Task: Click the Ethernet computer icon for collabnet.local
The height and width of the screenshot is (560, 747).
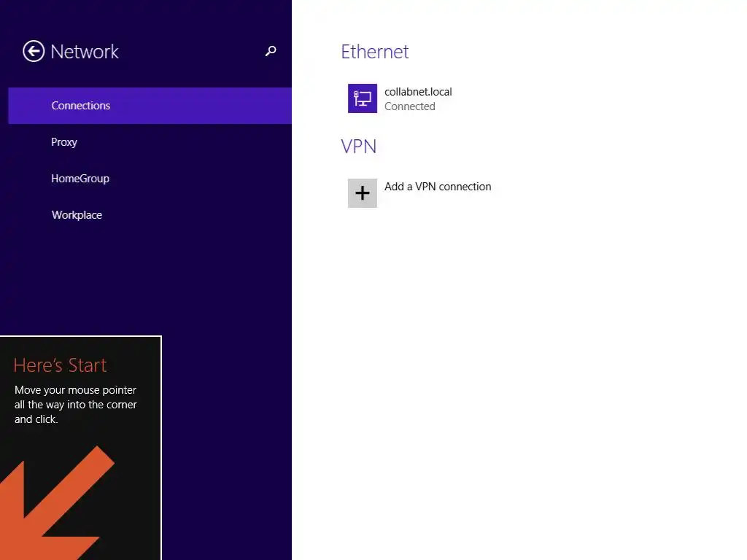Action: (x=363, y=98)
